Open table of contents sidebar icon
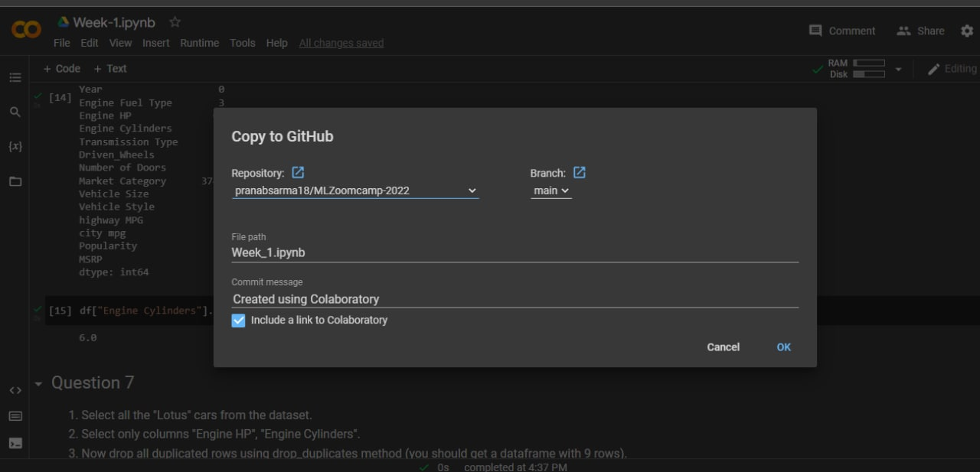This screenshot has width=980, height=472. click(15, 77)
